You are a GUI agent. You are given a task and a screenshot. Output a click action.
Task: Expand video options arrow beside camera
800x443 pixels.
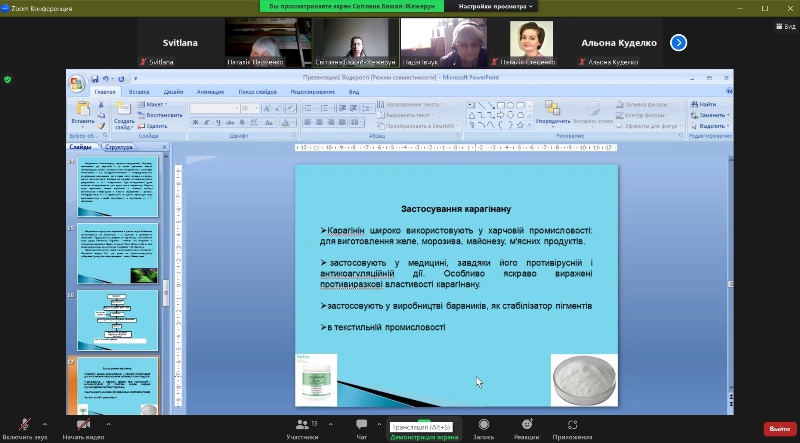click(x=108, y=421)
